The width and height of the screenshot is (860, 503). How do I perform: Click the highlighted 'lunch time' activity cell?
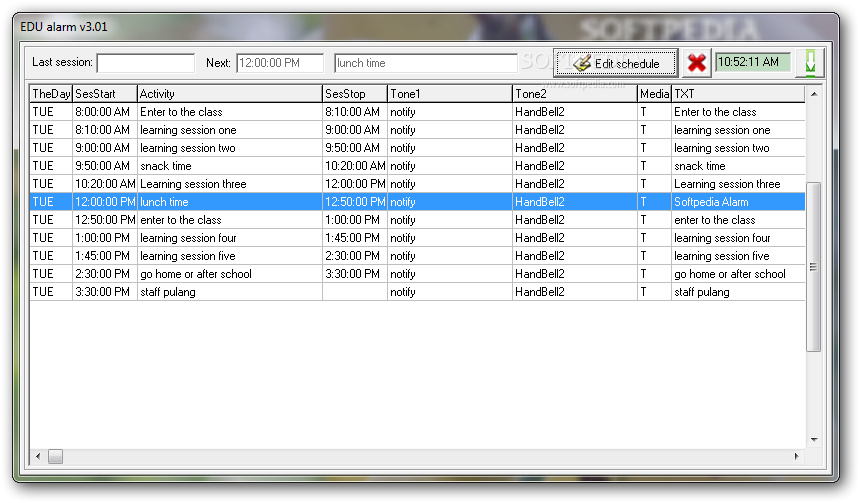point(229,202)
